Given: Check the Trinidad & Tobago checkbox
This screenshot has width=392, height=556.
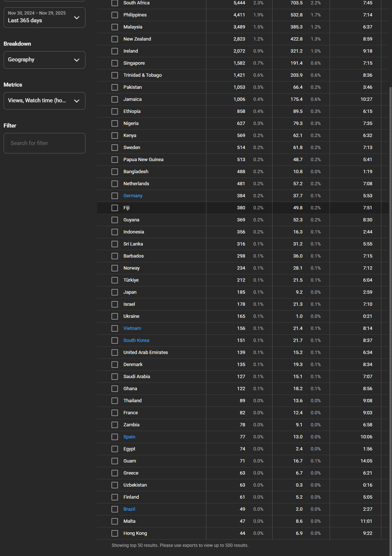Looking at the screenshot, I should coord(115,75).
